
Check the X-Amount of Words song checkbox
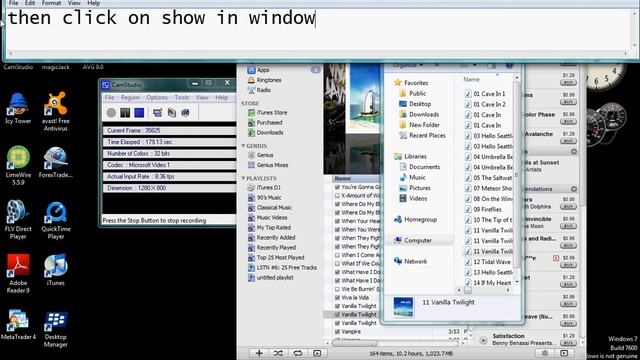(x=337, y=196)
